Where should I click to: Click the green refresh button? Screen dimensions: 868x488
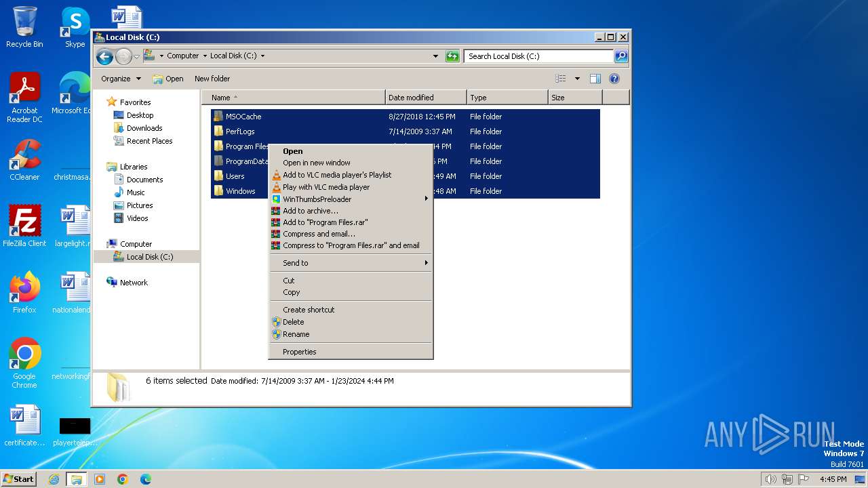452,56
